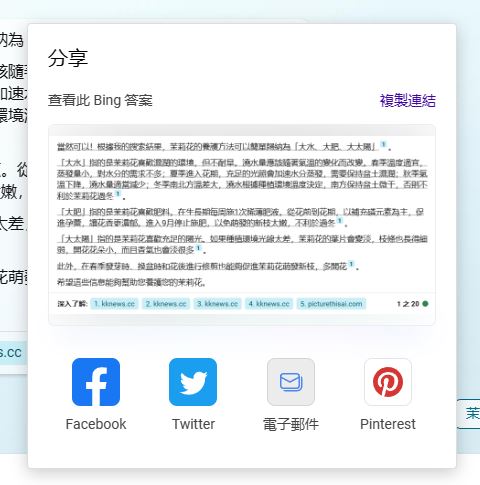
Task: Open source 2. kknews.cc in preview
Action: point(166,304)
